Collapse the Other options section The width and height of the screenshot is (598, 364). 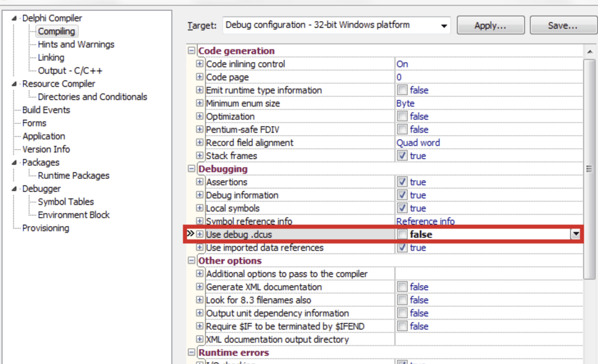[x=192, y=260]
